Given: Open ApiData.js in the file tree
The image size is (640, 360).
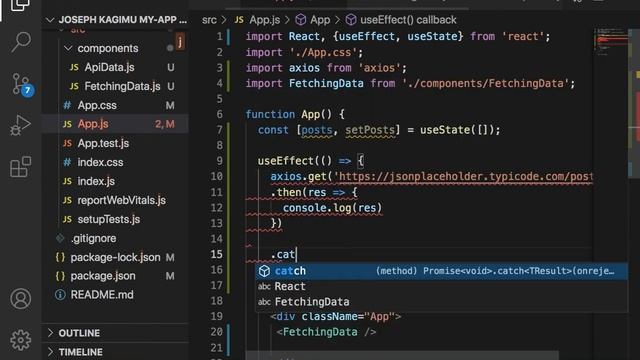Looking at the screenshot, I should (109, 67).
